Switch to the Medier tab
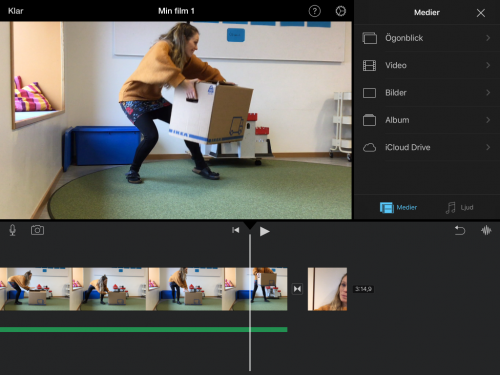This screenshot has height=375, width=500. click(x=398, y=208)
